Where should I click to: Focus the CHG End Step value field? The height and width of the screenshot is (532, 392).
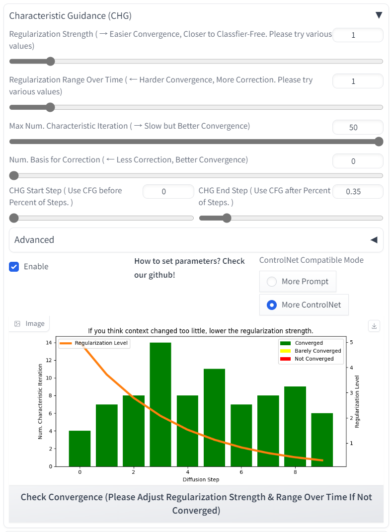click(357, 192)
